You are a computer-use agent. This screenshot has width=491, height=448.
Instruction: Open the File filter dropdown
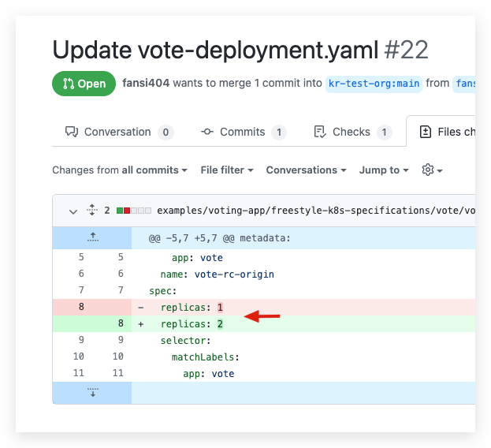pyautogui.click(x=227, y=170)
